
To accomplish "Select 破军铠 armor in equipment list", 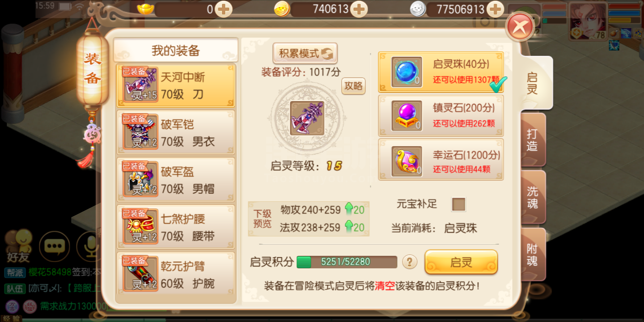I will (x=176, y=133).
